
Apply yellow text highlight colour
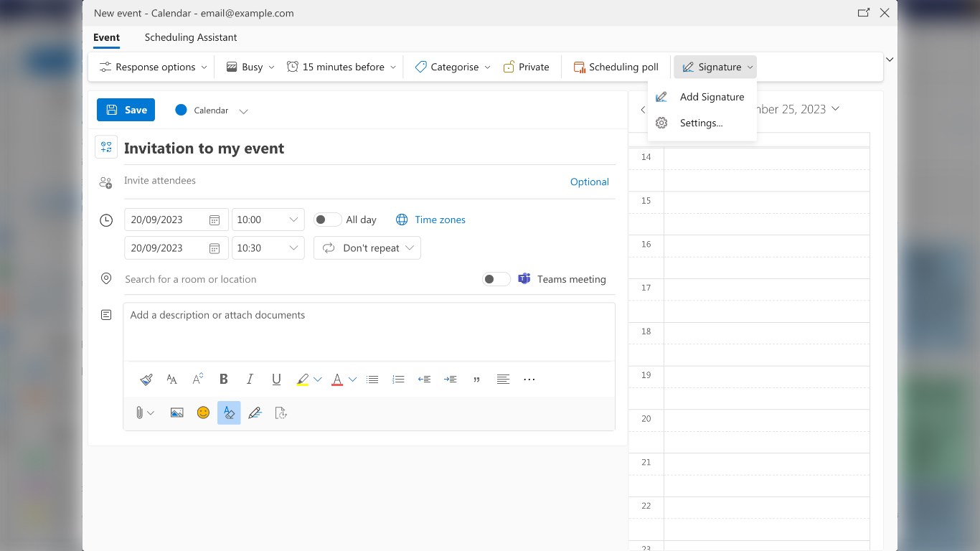(302, 380)
